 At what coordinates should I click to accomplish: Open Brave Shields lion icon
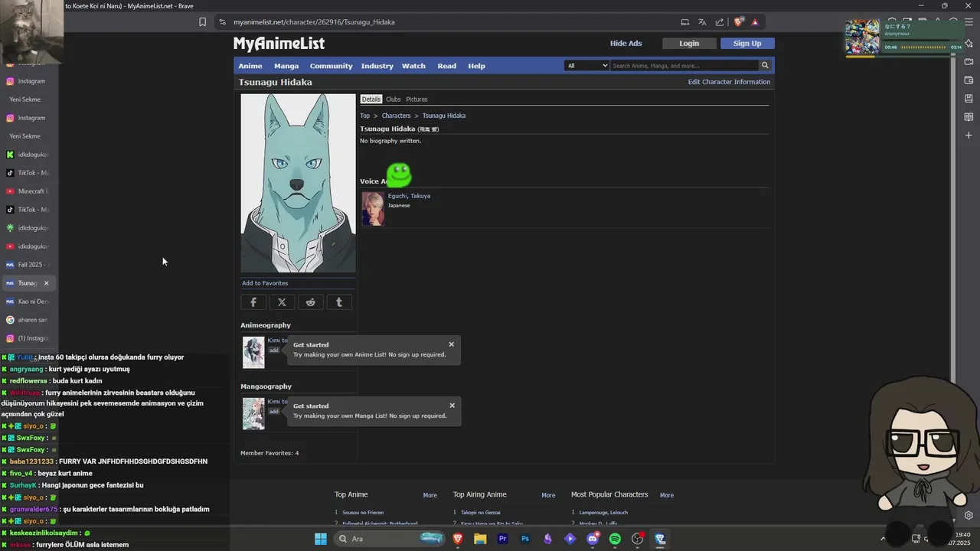point(738,22)
